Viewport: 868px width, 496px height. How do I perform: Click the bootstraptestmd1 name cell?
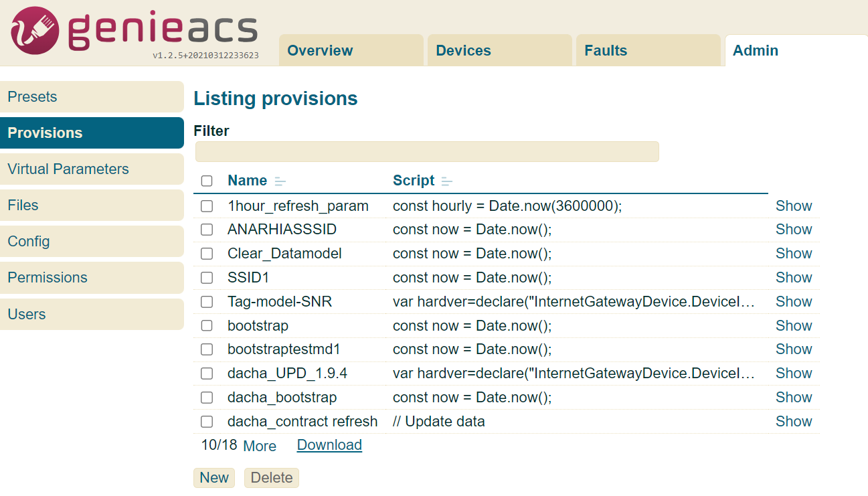click(x=284, y=349)
